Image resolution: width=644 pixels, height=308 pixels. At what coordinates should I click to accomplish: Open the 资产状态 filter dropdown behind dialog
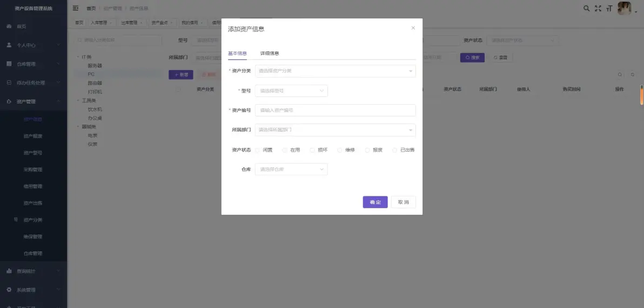[x=522, y=40]
